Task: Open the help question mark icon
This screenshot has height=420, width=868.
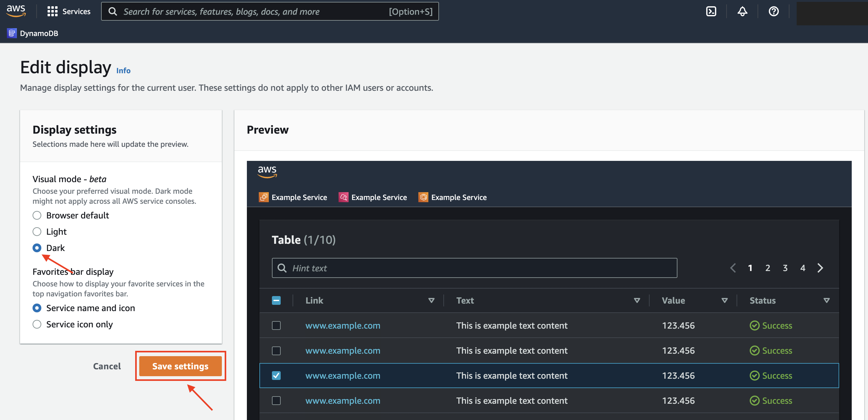Action: click(x=774, y=12)
